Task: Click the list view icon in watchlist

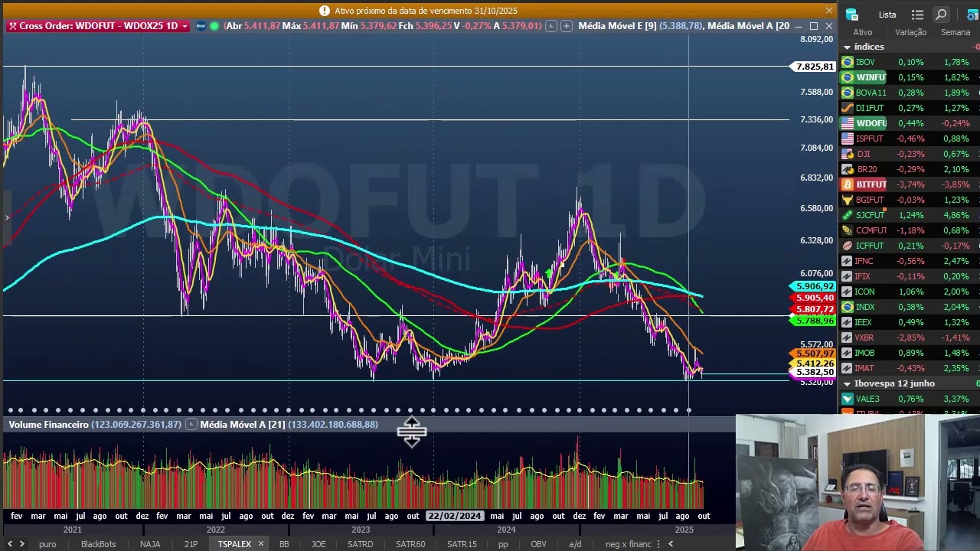Action: coord(918,15)
